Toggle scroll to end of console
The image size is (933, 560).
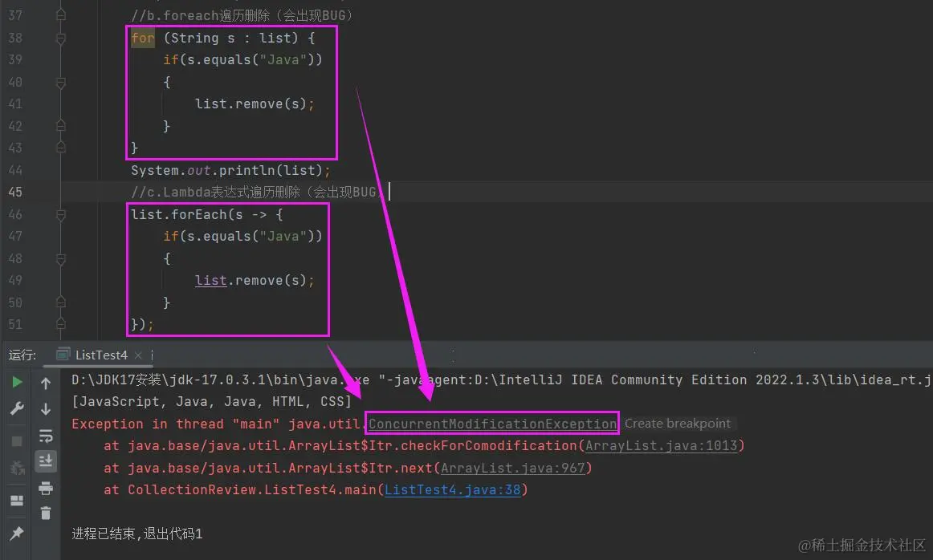pyautogui.click(x=46, y=461)
